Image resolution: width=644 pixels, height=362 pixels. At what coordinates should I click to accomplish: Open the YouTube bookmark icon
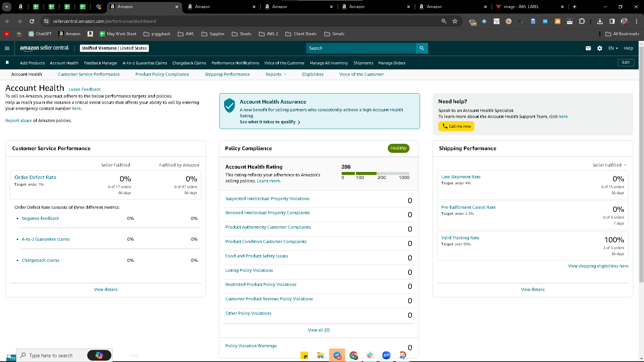pyautogui.click(x=7, y=34)
